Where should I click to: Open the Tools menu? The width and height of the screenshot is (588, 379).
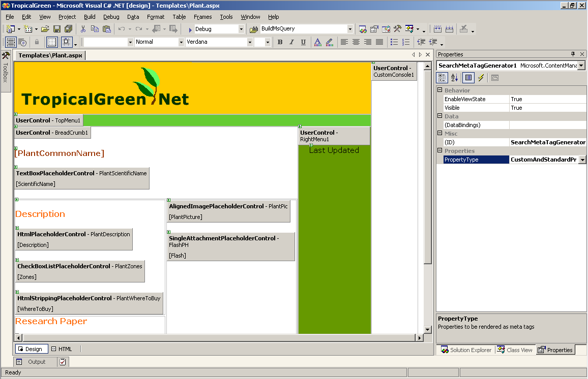point(226,17)
